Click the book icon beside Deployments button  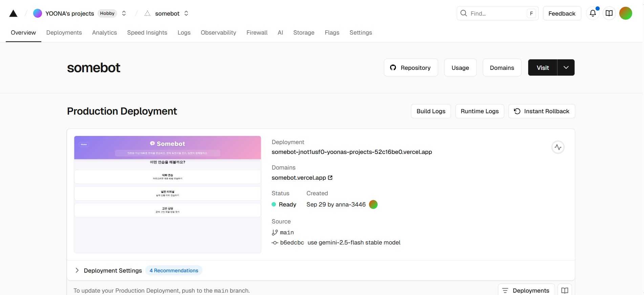[564, 290]
